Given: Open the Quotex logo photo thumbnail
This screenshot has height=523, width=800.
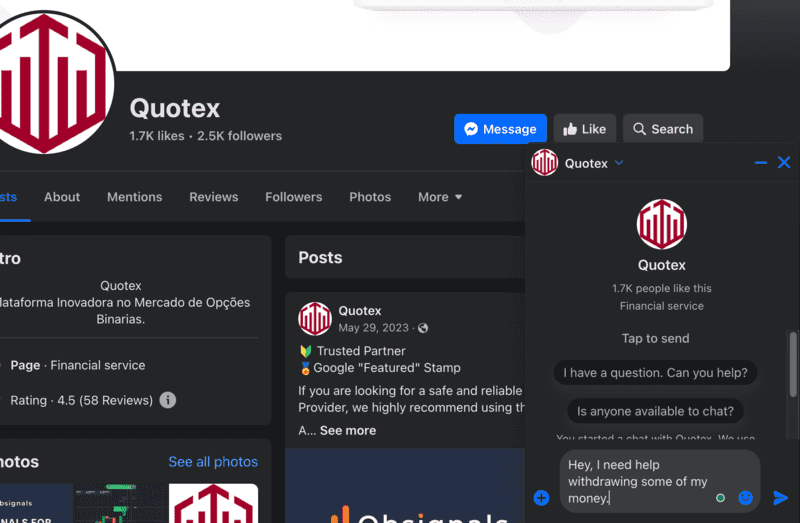Looking at the screenshot, I should pyautogui.click(x=213, y=503).
